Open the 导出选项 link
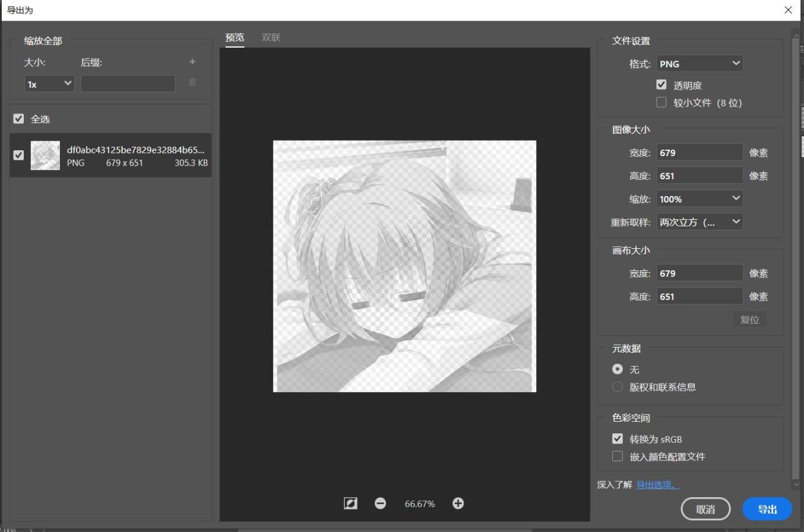The width and height of the screenshot is (804, 532). pyautogui.click(x=658, y=485)
